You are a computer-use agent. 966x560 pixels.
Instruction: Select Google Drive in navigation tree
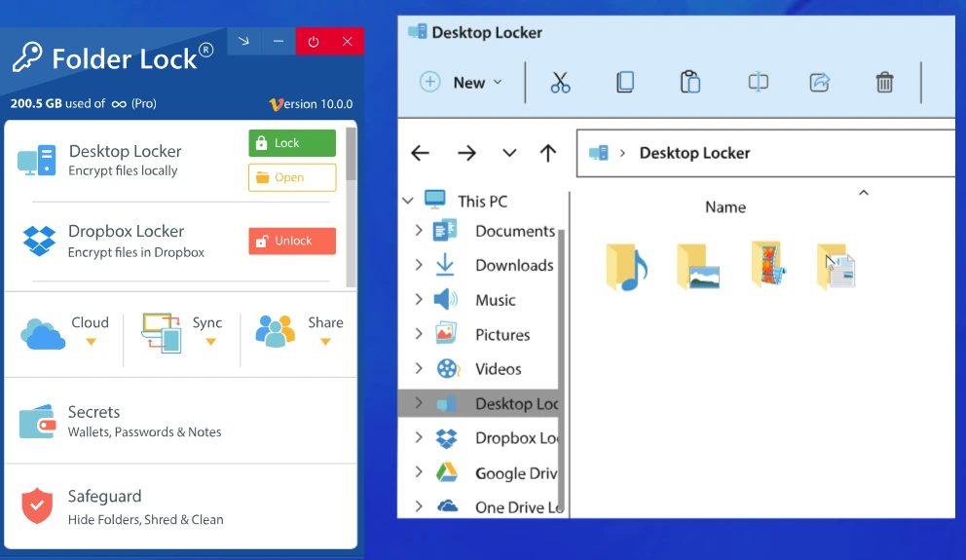[x=516, y=473]
